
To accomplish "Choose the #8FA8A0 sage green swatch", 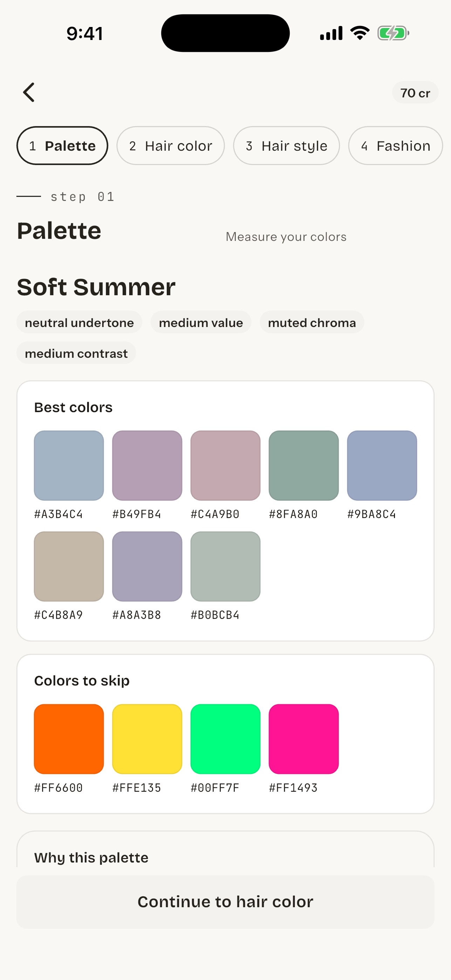I will coord(304,465).
